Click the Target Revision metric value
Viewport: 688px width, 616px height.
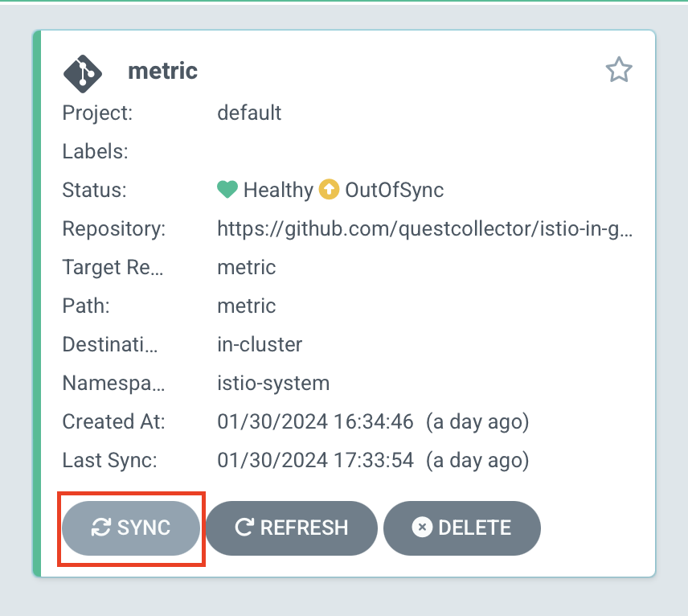coord(247,267)
